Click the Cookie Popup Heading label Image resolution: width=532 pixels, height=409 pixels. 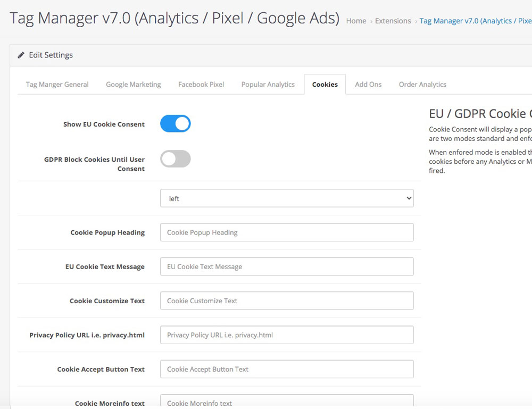pos(107,232)
